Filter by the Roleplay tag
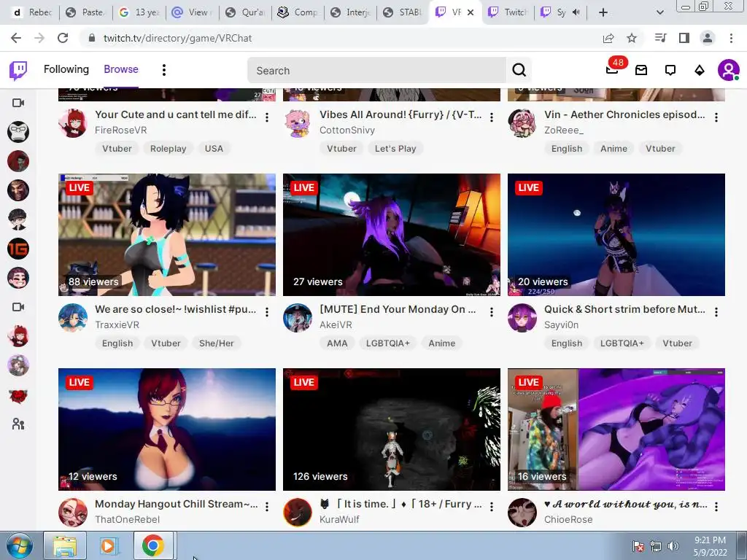The width and height of the screenshot is (747, 560). click(169, 149)
